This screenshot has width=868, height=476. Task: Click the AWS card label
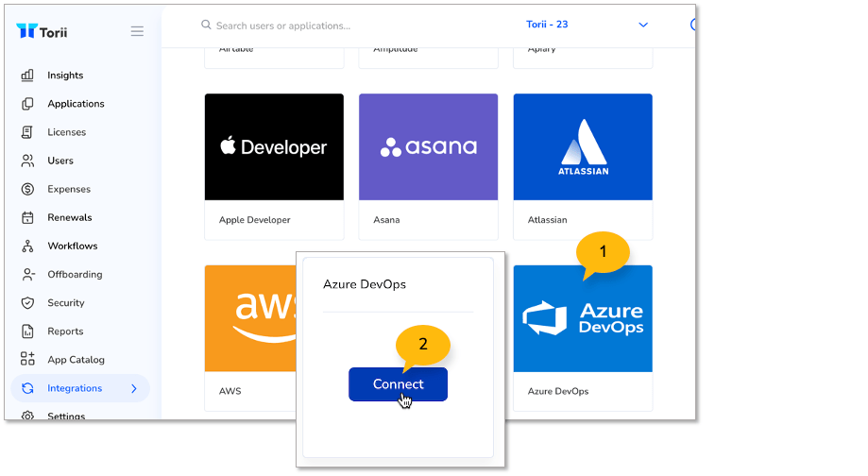point(230,391)
